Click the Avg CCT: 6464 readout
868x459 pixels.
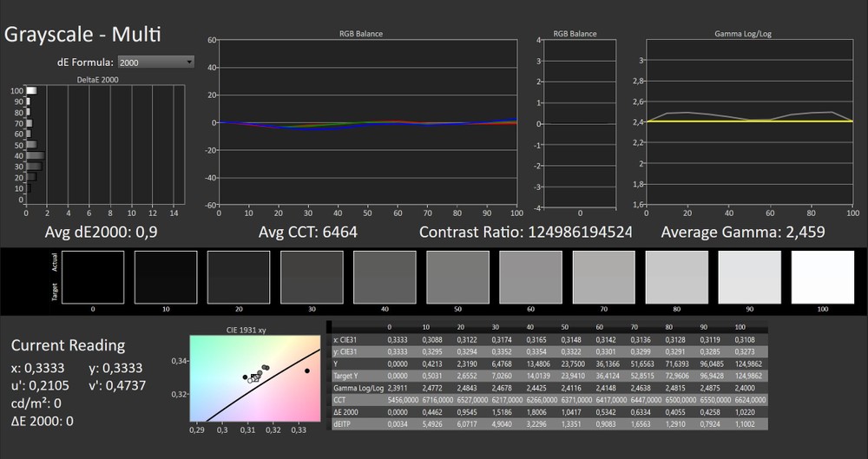pos(308,232)
